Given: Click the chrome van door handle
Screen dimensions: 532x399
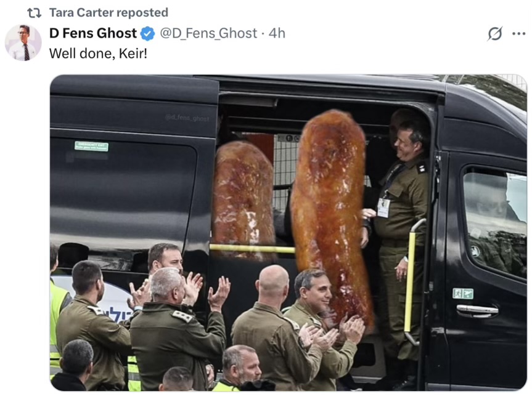Looking at the screenshot, I should coord(477,310).
